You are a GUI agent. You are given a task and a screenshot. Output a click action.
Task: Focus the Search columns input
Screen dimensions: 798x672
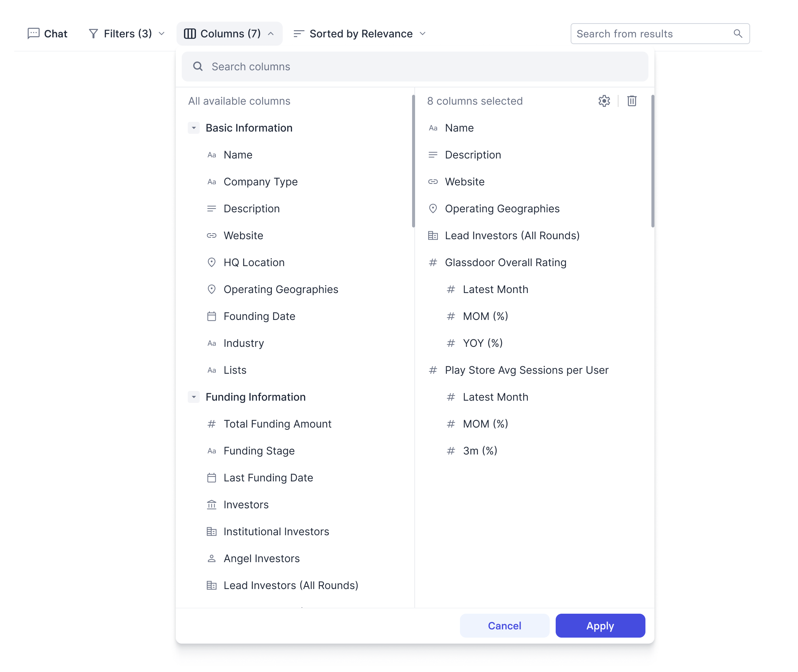tap(415, 66)
